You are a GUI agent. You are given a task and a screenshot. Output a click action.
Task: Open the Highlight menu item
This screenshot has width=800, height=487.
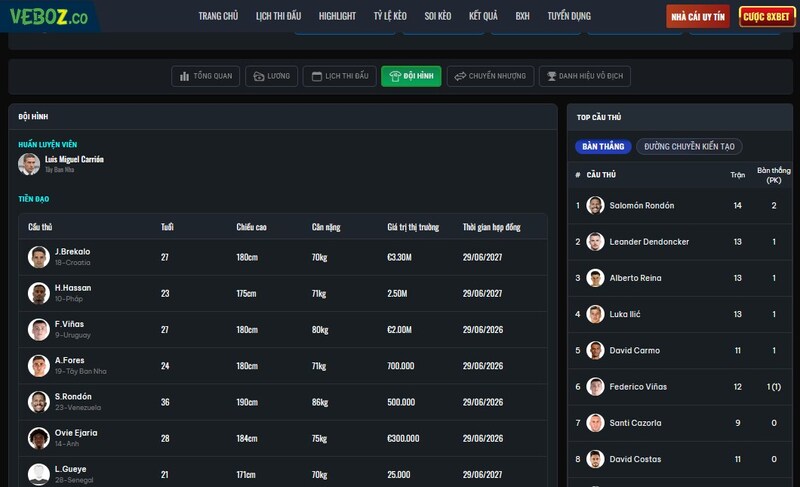pyautogui.click(x=337, y=16)
